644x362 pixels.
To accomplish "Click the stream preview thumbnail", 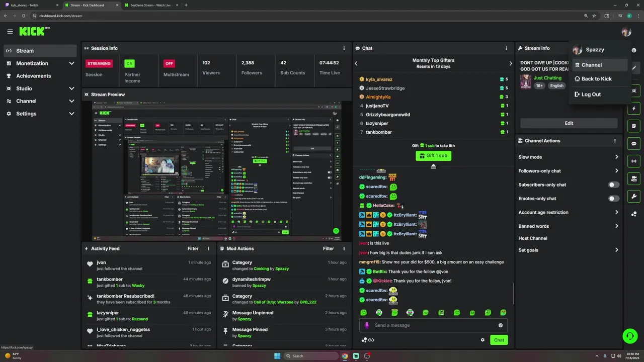I will point(216,171).
